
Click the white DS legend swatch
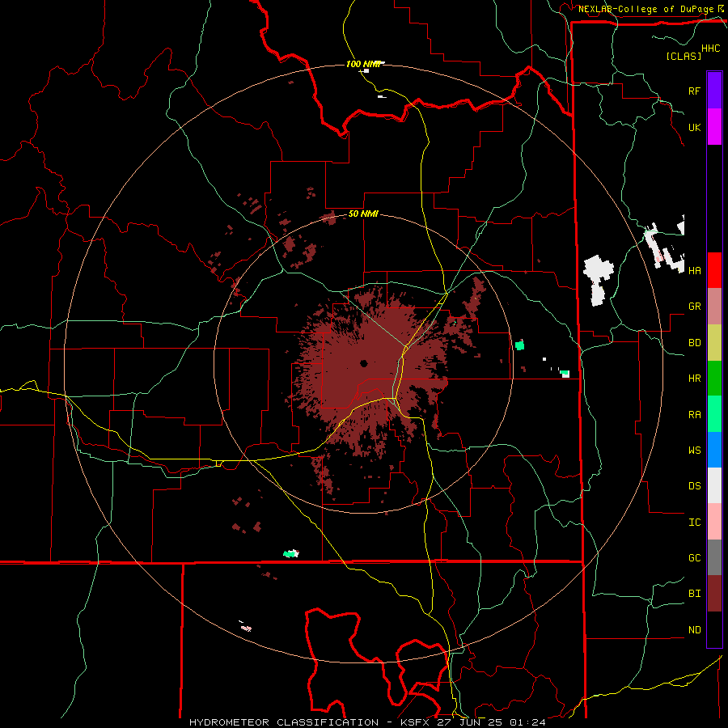[x=714, y=485]
